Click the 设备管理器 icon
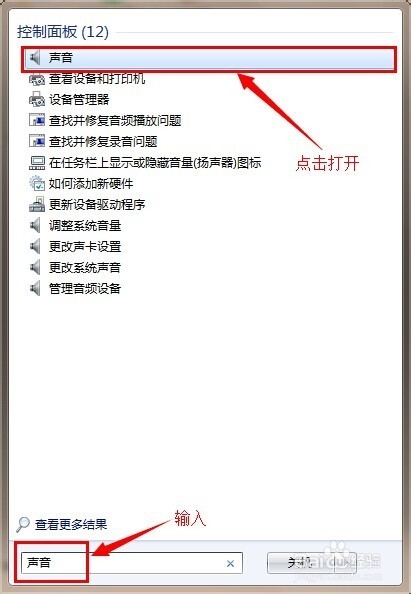 coord(37,100)
